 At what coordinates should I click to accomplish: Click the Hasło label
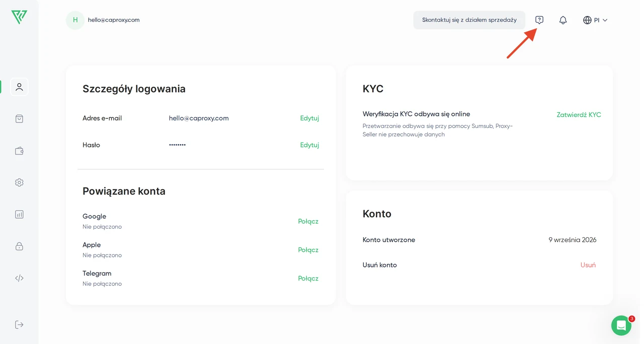[x=91, y=145]
